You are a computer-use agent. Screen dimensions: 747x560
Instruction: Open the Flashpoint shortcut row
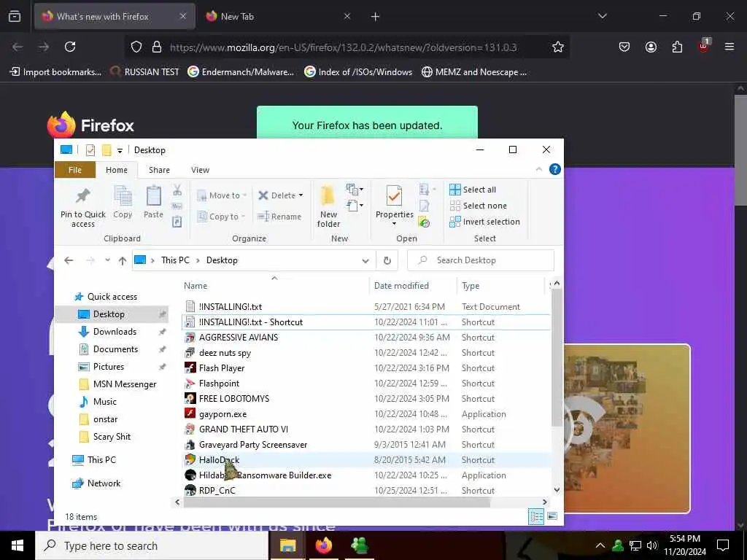point(366,384)
